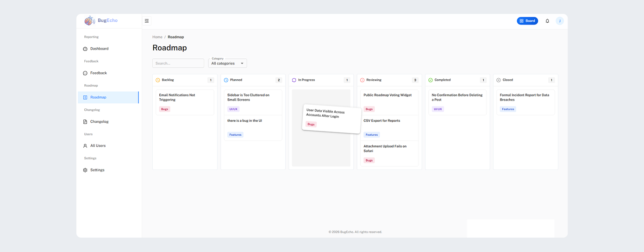Click the Backlog column clock icon
Screen dimensions: 644x252
(158, 80)
